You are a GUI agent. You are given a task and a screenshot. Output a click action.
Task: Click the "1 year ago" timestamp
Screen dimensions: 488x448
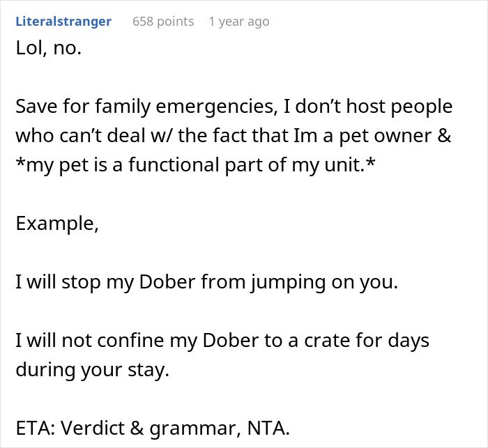click(x=238, y=22)
